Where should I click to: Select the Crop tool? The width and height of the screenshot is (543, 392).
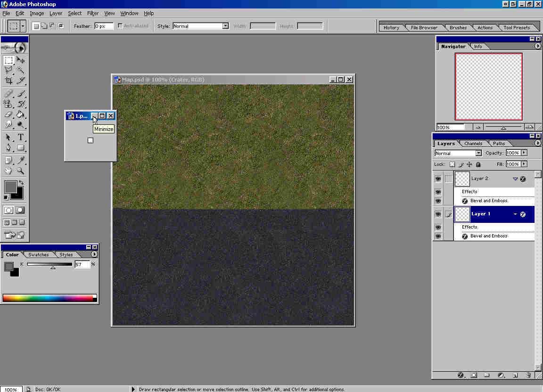click(8, 81)
